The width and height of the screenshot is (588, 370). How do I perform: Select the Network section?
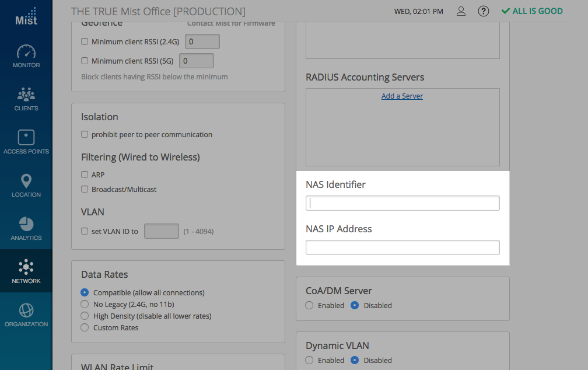(x=26, y=272)
